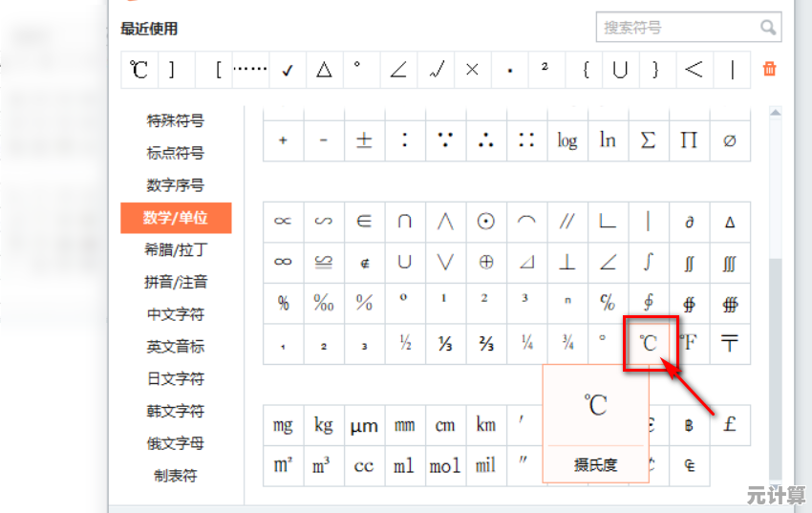Insert the Fahrenheit ℉ symbol
Screen dimensions: 812x513
[x=689, y=344]
